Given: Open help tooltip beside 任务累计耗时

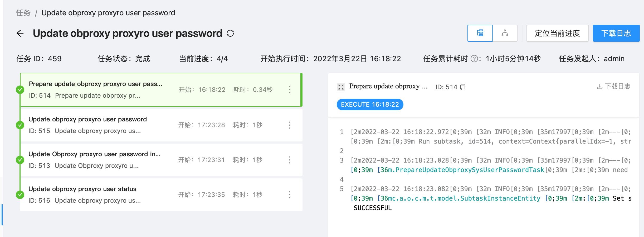Looking at the screenshot, I should point(474,59).
